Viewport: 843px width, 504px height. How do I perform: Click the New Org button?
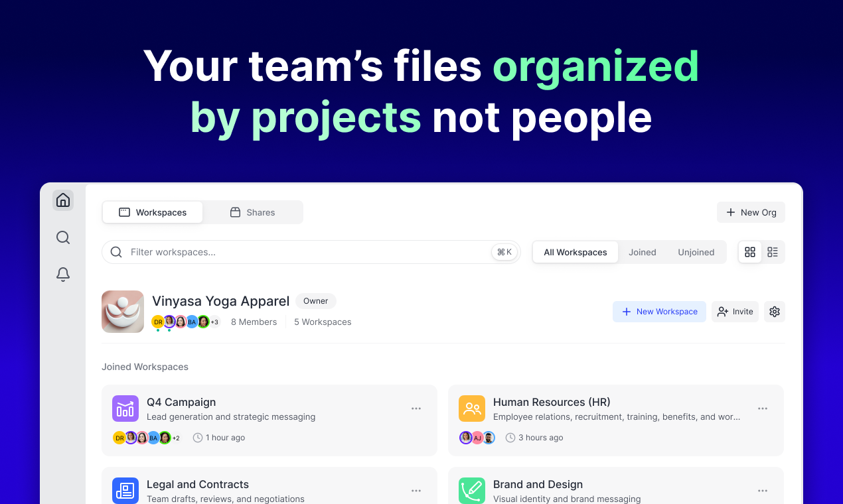tap(751, 212)
